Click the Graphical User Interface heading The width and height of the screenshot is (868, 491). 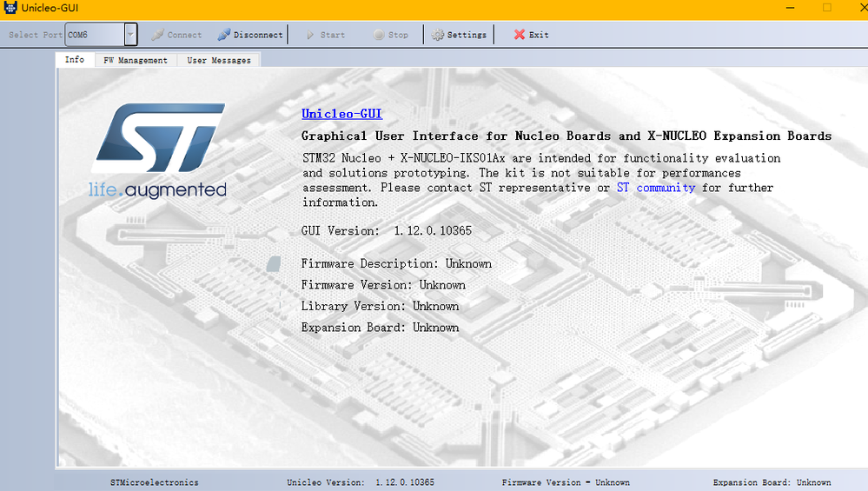coord(567,136)
